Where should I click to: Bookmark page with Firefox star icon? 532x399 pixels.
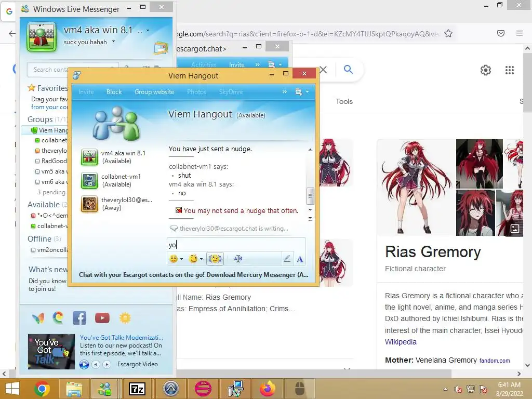coord(448,33)
